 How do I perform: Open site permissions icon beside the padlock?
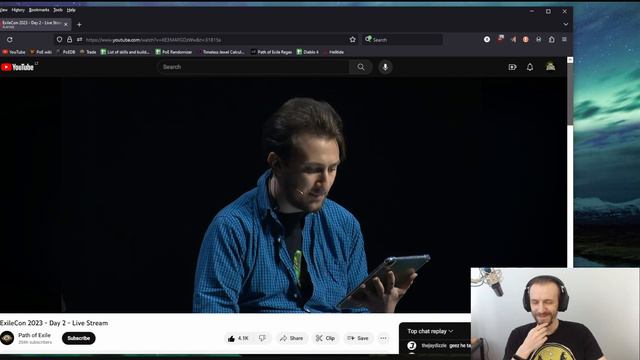tap(79, 40)
